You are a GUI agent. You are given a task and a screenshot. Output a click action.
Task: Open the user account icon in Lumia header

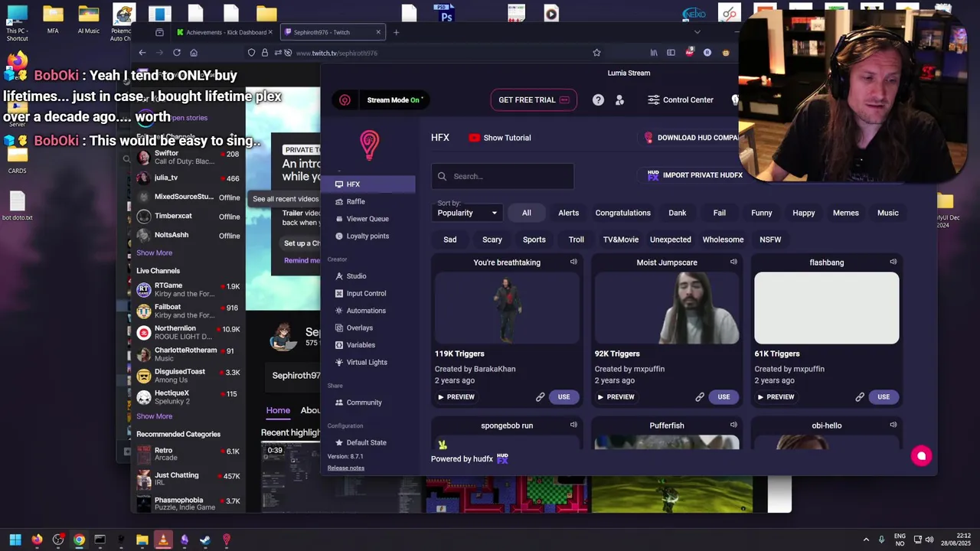coord(619,100)
